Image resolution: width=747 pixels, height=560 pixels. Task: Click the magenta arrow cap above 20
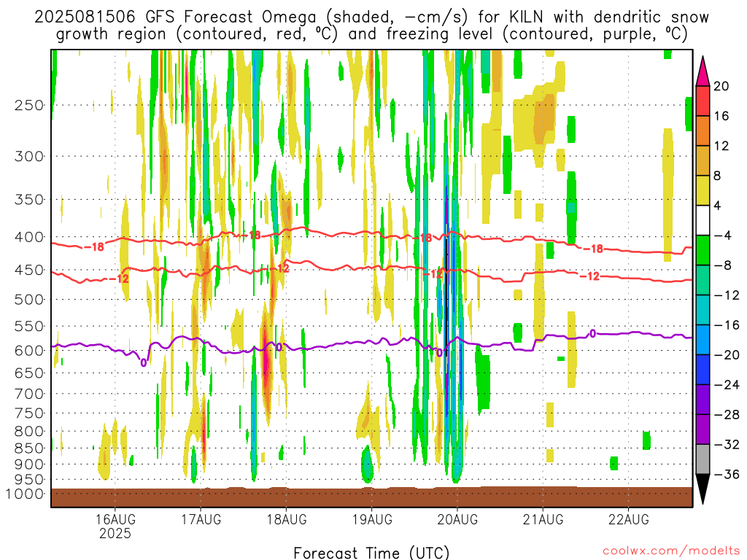tap(703, 71)
